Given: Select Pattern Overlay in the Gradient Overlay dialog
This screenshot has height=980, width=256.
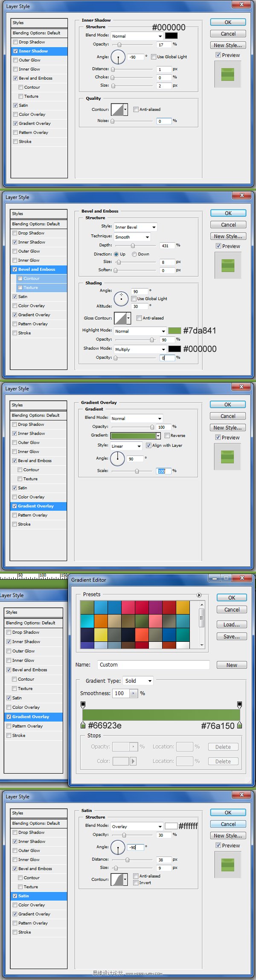Looking at the screenshot, I should click(33, 515).
